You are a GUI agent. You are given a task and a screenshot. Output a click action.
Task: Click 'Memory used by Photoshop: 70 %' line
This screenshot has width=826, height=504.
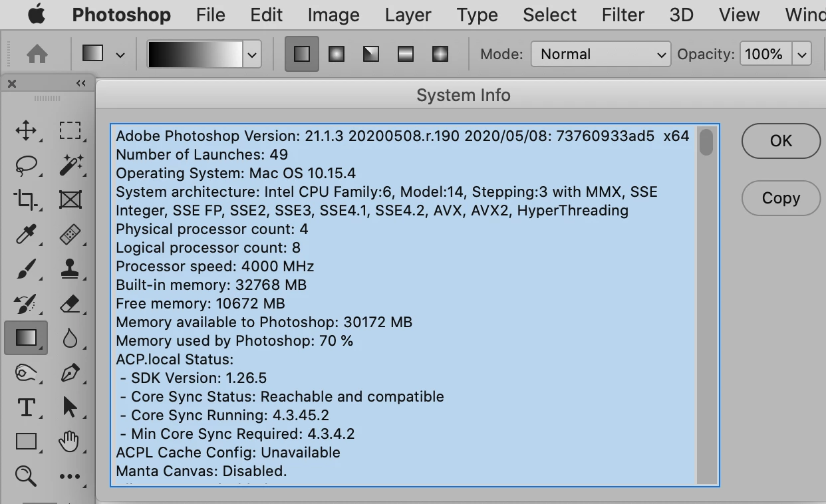click(x=234, y=341)
